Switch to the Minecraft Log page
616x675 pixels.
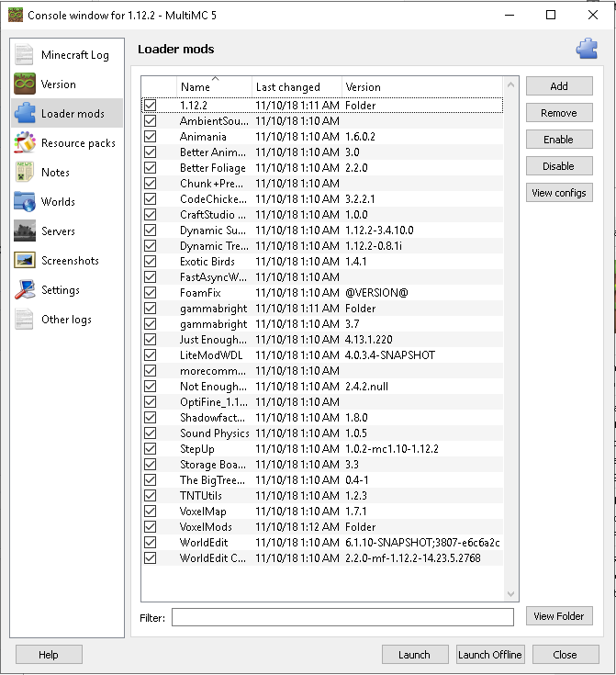click(x=67, y=55)
